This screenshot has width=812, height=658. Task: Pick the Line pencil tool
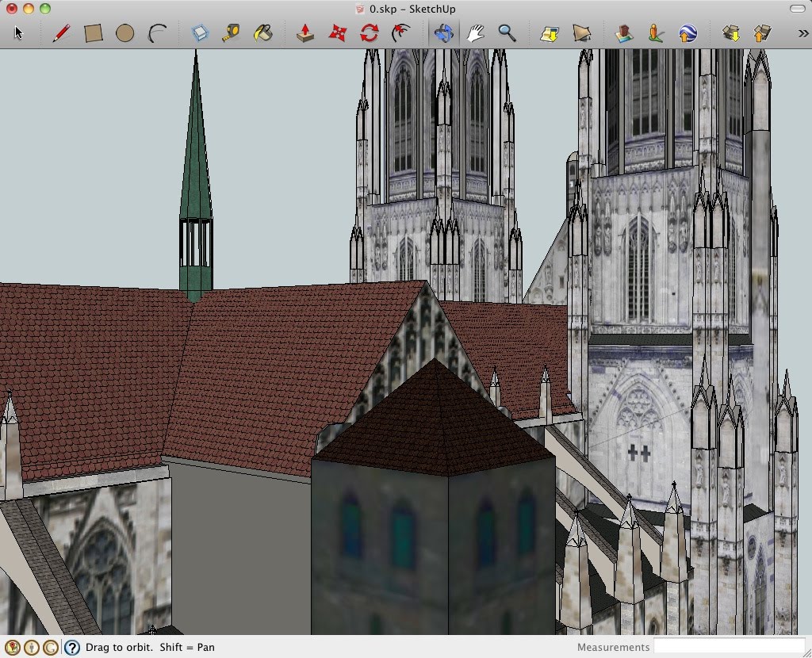pos(61,33)
